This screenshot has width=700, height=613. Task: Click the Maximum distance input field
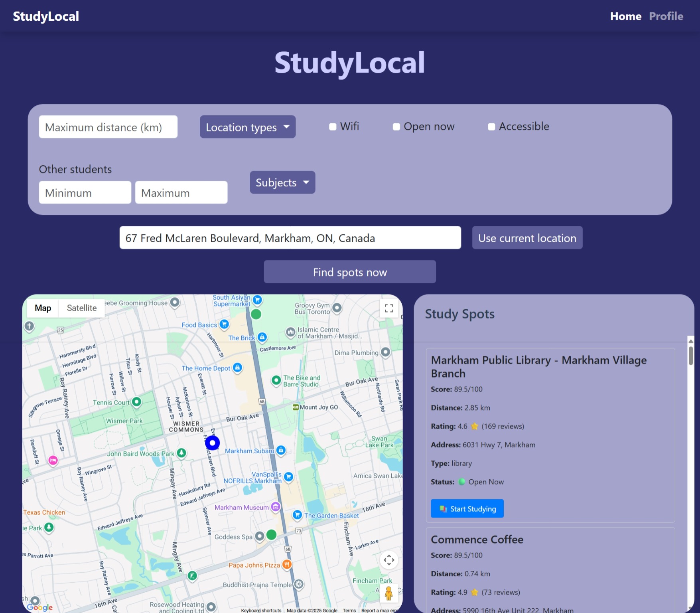(108, 127)
